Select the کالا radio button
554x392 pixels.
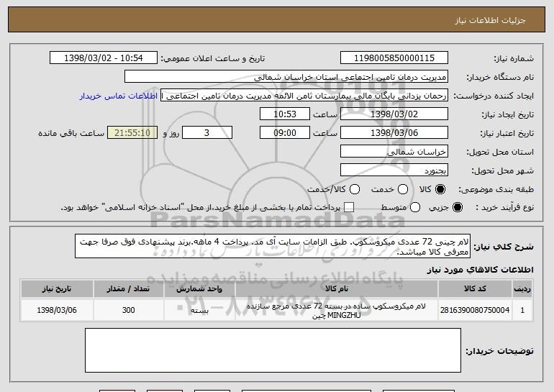440,190
